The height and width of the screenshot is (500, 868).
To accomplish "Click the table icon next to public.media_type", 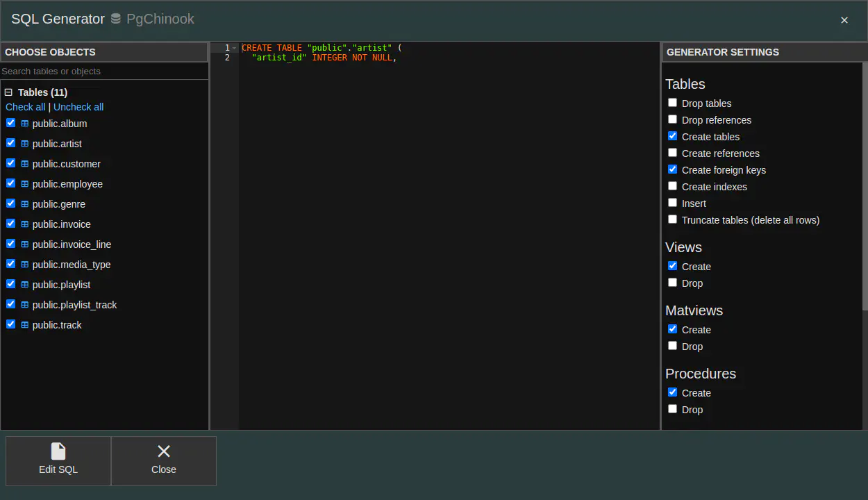I will [x=25, y=265].
